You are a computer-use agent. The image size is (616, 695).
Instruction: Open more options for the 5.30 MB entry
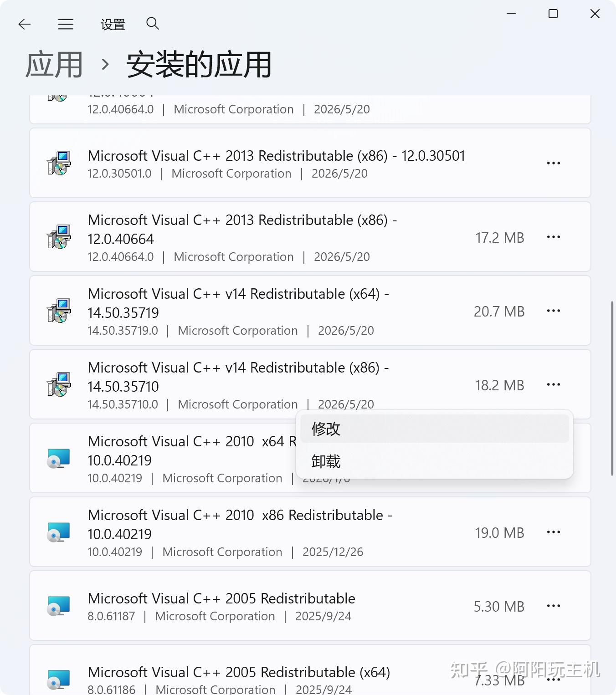[x=554, y=606]
